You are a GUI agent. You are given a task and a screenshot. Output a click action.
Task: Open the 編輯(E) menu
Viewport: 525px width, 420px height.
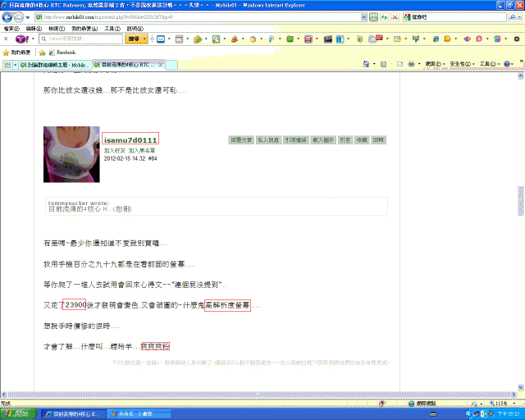[x=34, y=29]
